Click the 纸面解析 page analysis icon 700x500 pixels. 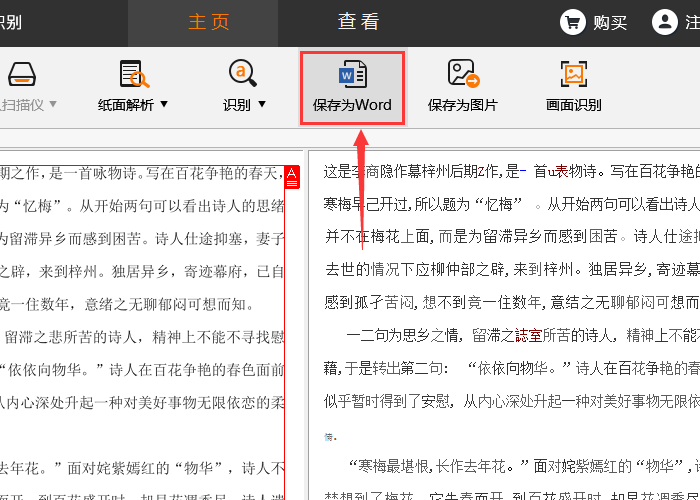134,74
